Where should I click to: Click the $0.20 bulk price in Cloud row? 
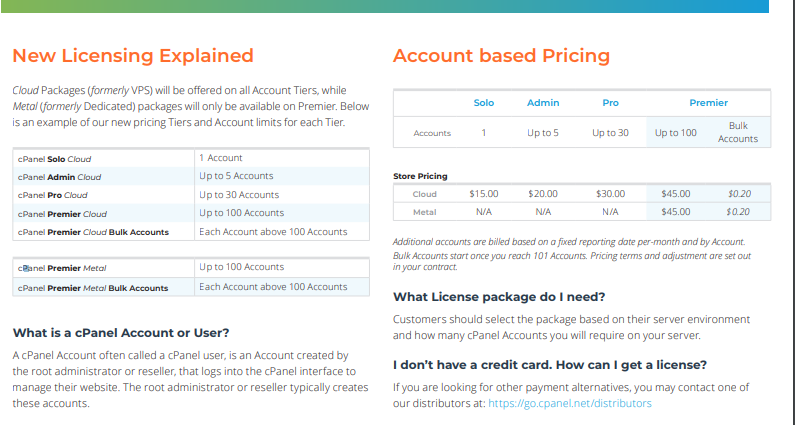pos(738,194)
